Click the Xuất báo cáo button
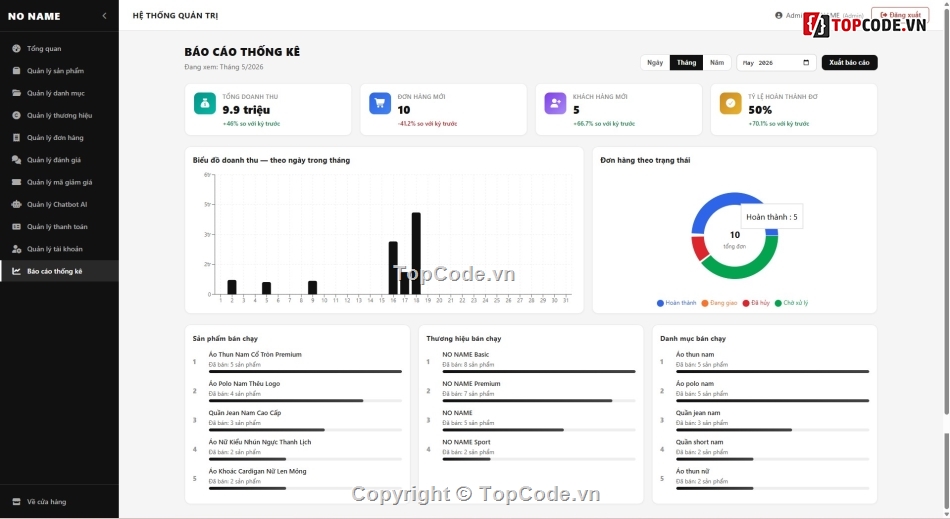 (849, 62)
